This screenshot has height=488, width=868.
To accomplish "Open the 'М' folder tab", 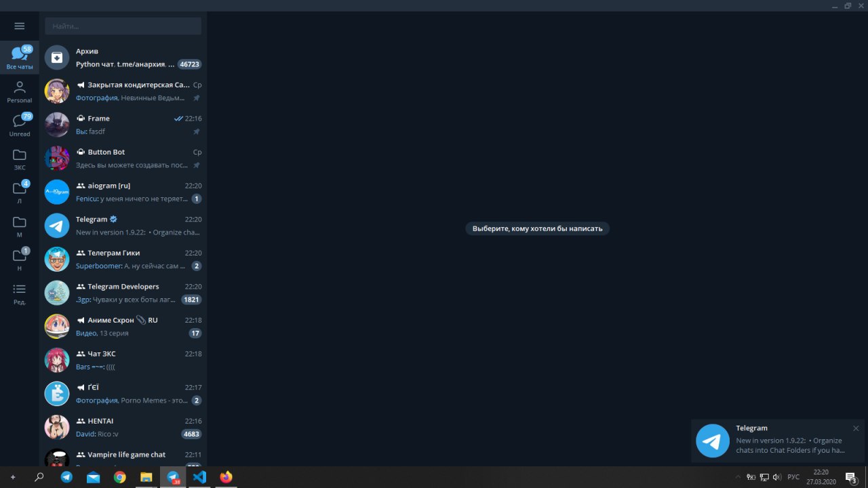I will point(20,226).
